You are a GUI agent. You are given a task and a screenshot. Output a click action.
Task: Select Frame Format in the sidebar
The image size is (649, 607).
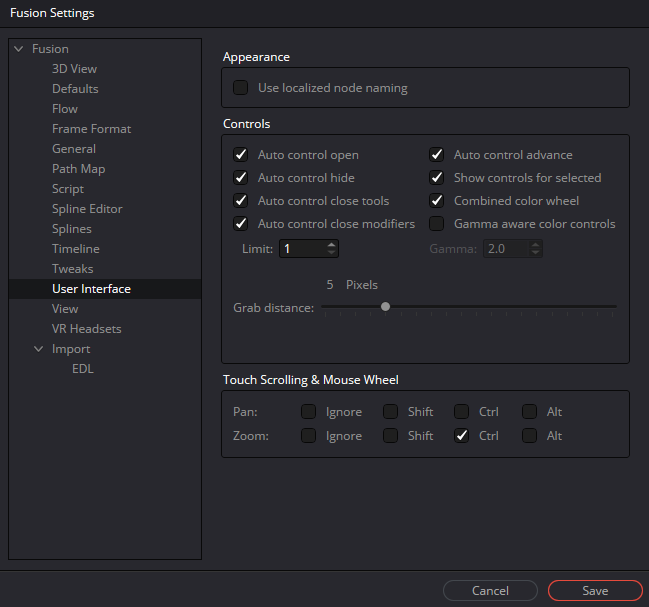click(91, 129)
